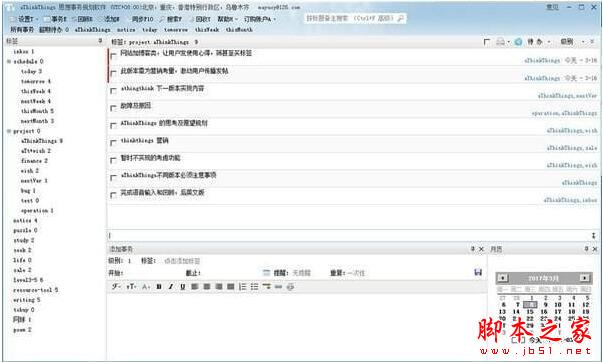The width and height of the screenshot is (603, 362).
Task: Go to the previous month in the calendar
Action: 503,277
